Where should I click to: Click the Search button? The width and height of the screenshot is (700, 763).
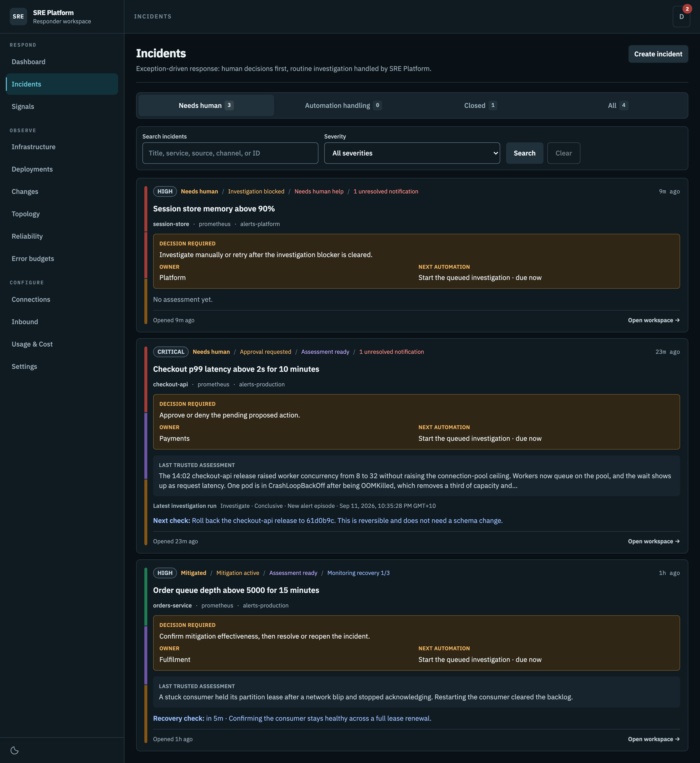point(524,153)
